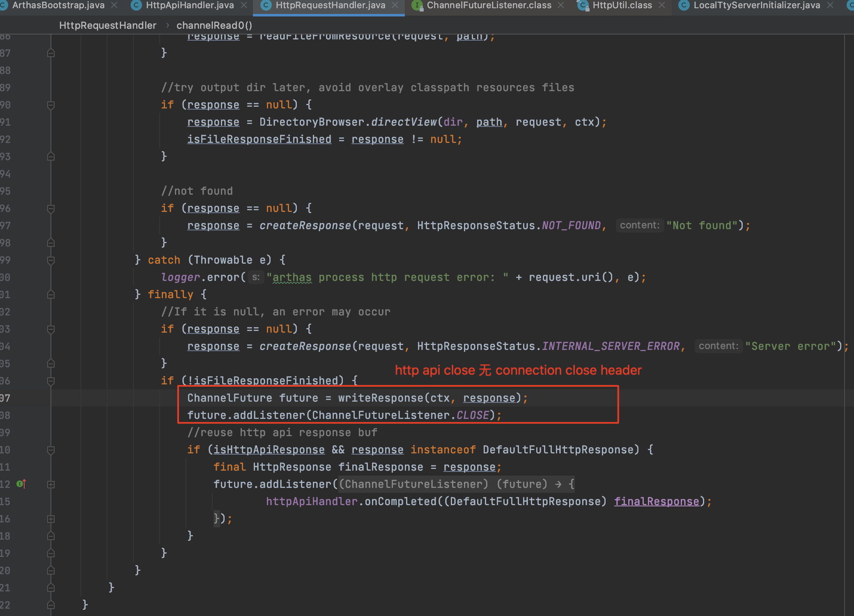Click the class icon on LocalTtyServerInitializer.java tab

(684, 5)
